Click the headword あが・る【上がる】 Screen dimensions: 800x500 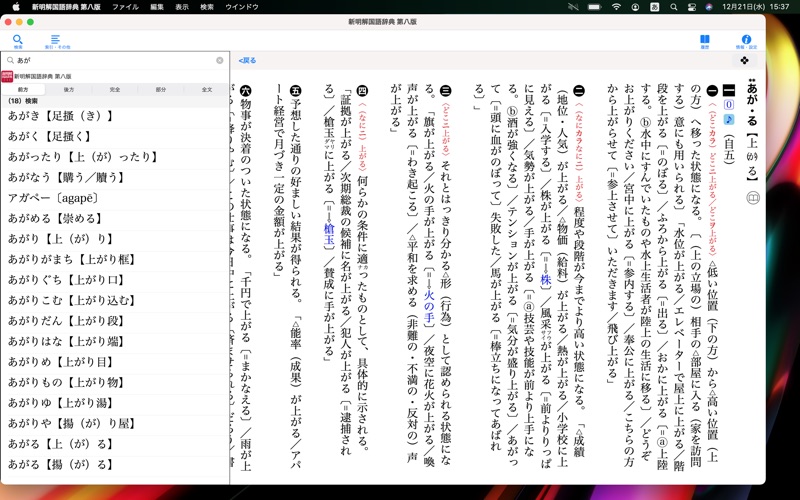(752, 131)
